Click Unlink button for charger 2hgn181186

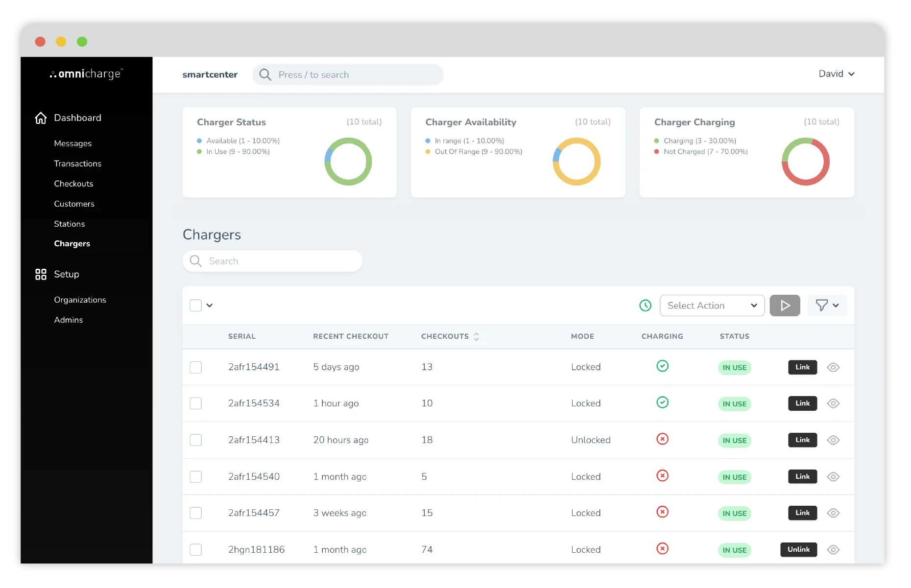pyautogui.click(x=798, y=549)
